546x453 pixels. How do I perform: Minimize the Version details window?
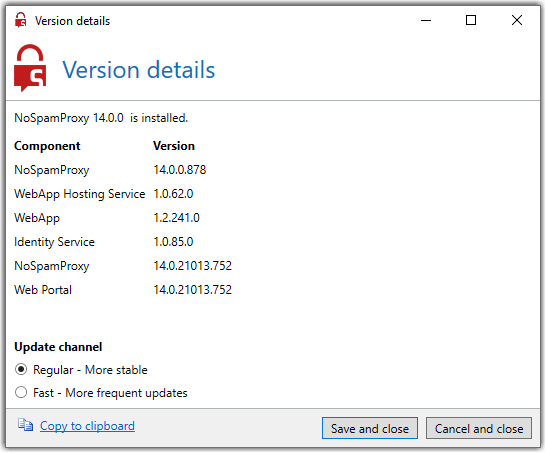[427, 20]
